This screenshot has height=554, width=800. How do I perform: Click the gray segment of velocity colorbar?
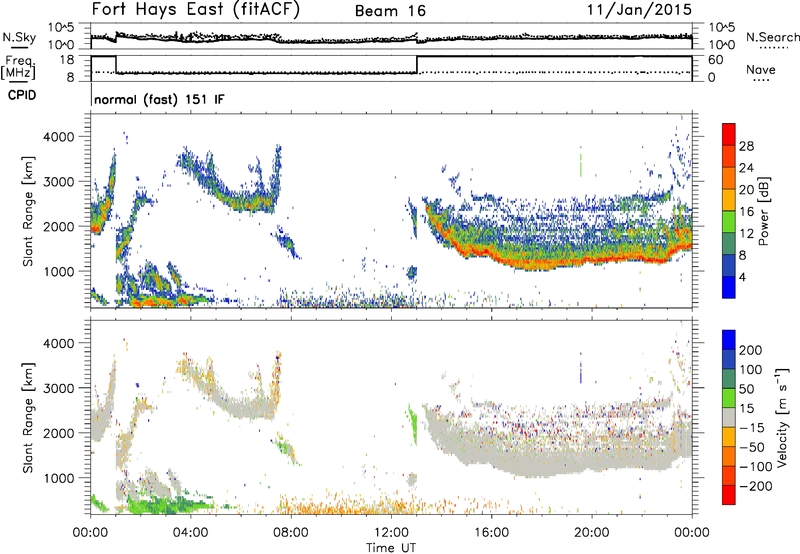click(x=729, y=418)
